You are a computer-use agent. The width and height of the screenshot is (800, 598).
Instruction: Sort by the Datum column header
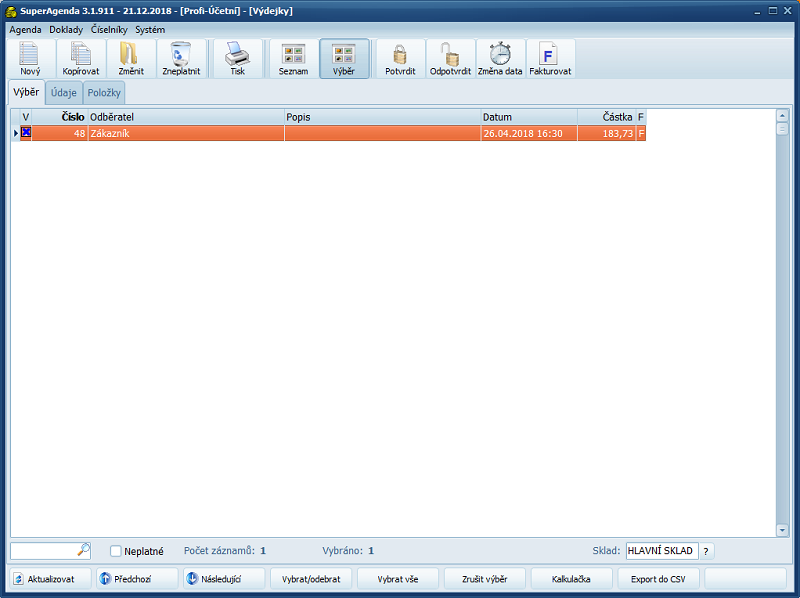pos(529,117)
